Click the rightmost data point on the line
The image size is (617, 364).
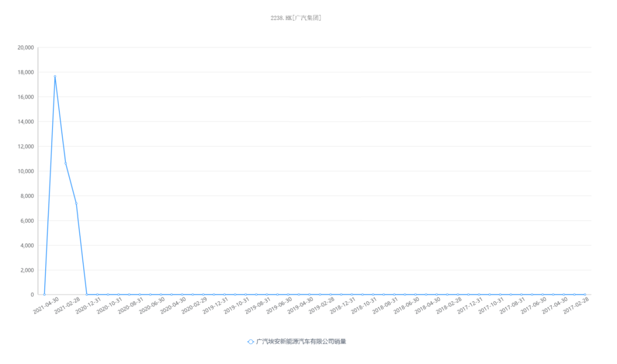585,295
